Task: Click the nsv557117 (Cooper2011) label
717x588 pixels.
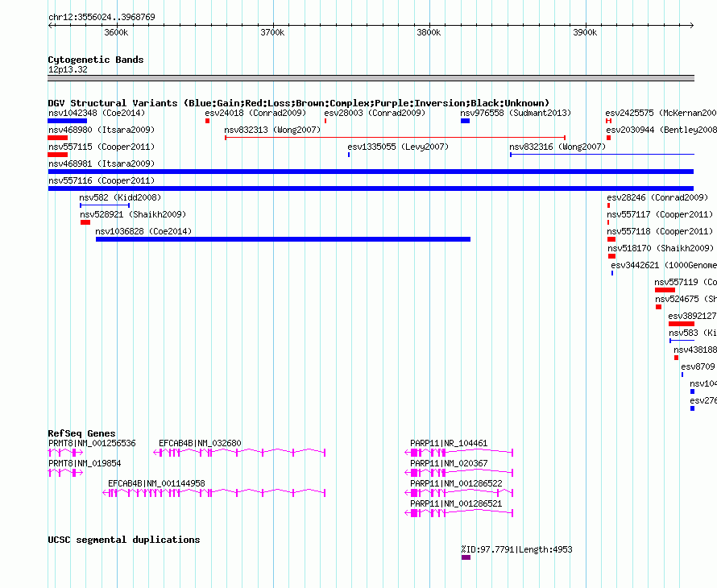Action: [661, 214]
